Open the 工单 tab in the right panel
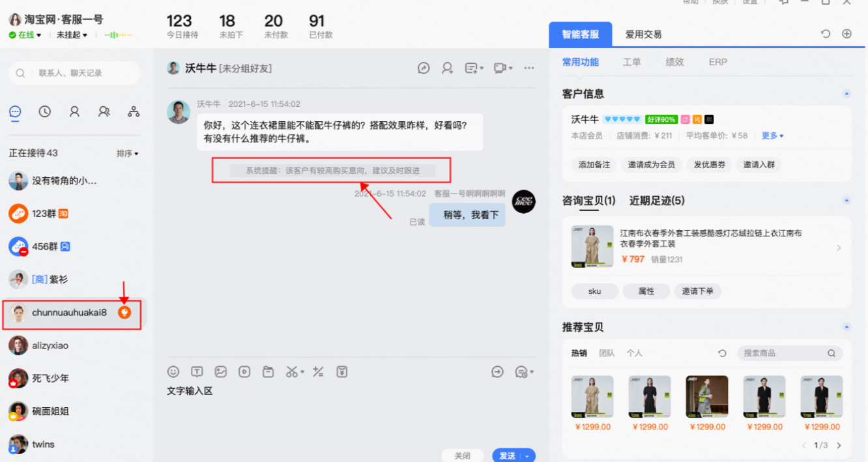The image size is (868, 462). pyautogui.click(x=631, y=62)
